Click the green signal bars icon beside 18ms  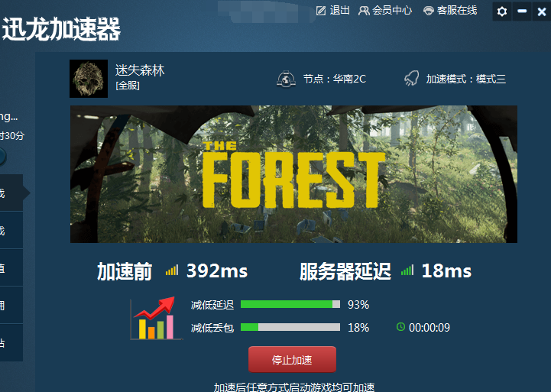click(x=407, y=271)
